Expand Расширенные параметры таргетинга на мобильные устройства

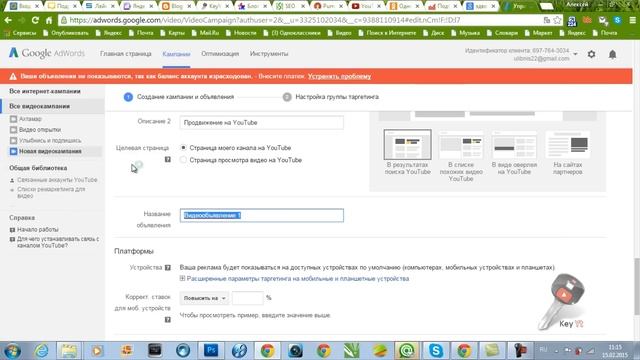tap(294, 278)
